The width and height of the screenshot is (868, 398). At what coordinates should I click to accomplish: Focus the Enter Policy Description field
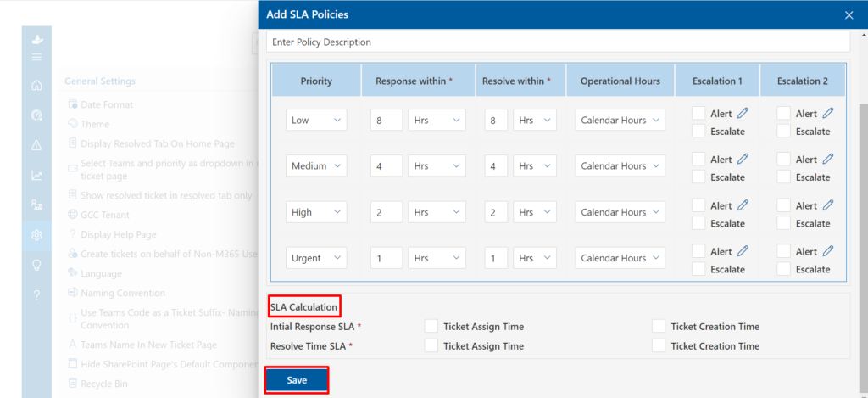pos(558,42)
